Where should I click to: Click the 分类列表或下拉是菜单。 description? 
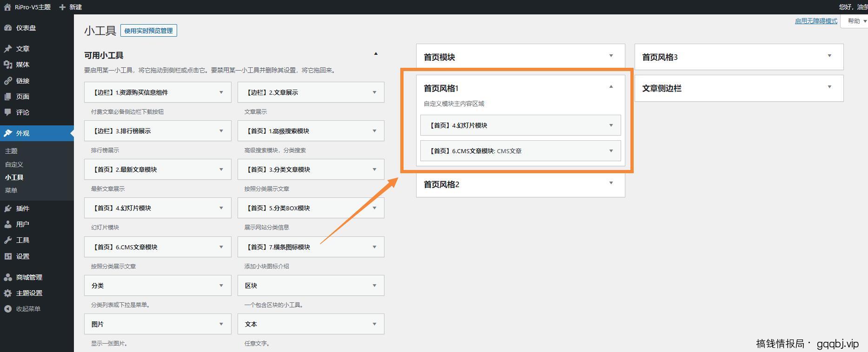point(120,305)
